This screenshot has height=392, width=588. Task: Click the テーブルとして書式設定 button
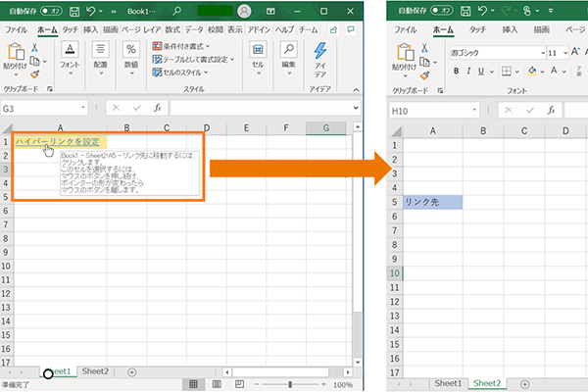(197, 59)
